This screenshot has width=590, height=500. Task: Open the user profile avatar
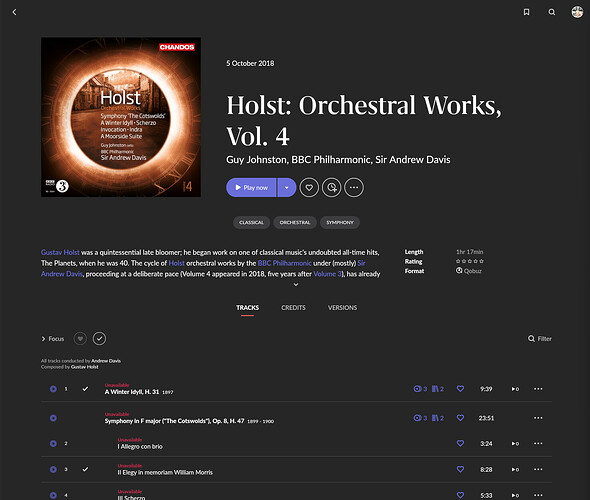coord(577,12)
